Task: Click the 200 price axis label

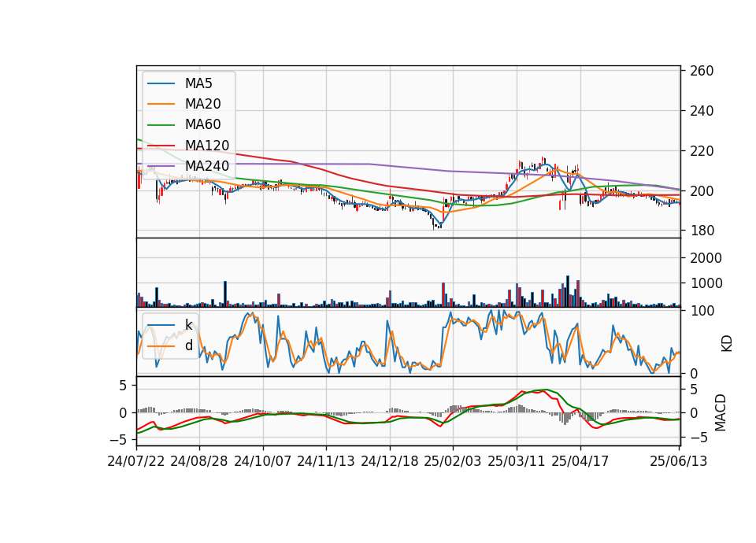Action: click(x=702, y=190)
